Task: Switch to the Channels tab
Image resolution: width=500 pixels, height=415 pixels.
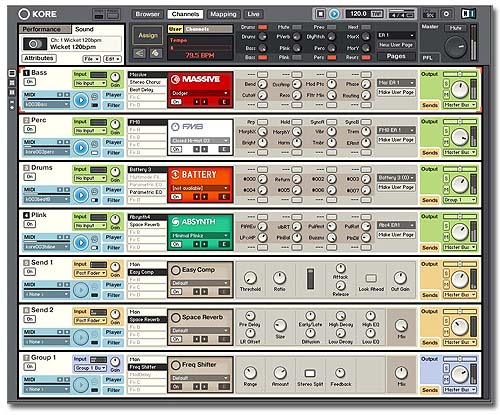Action: [x=185, y=14]
